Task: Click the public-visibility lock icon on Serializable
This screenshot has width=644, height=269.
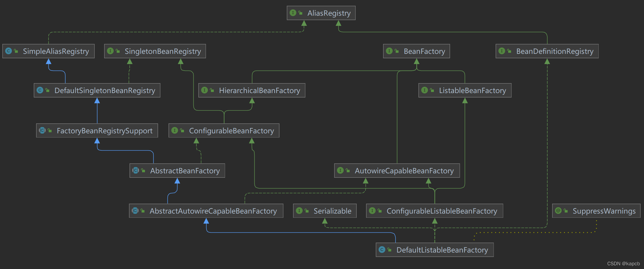Action: point(307,210)
